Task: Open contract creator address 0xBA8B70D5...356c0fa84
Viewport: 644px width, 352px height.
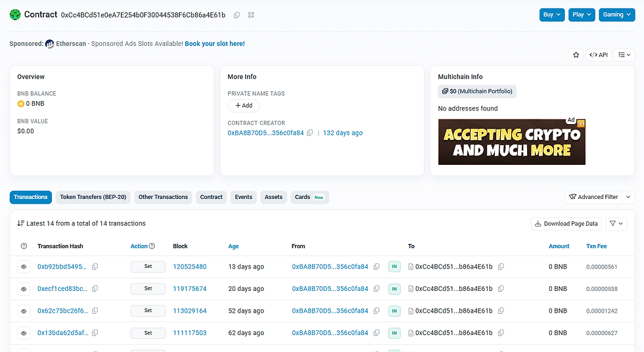Action: tap(265, 133)
